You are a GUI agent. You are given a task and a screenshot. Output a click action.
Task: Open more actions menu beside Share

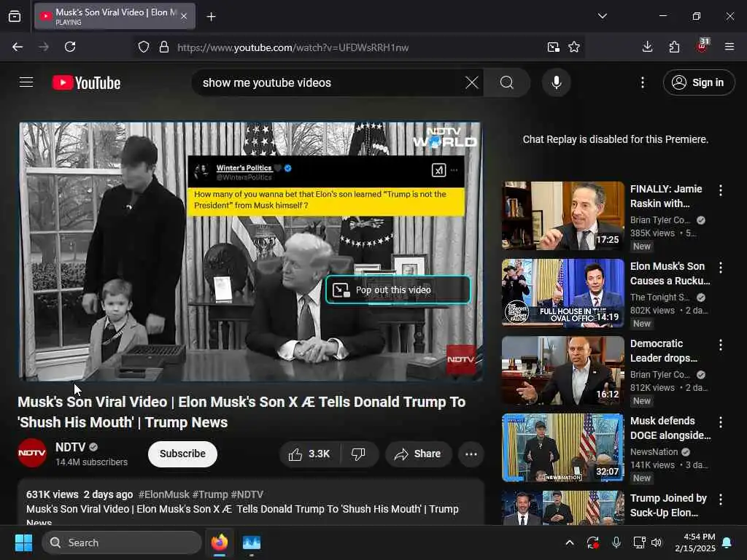(x=471, y=454)
